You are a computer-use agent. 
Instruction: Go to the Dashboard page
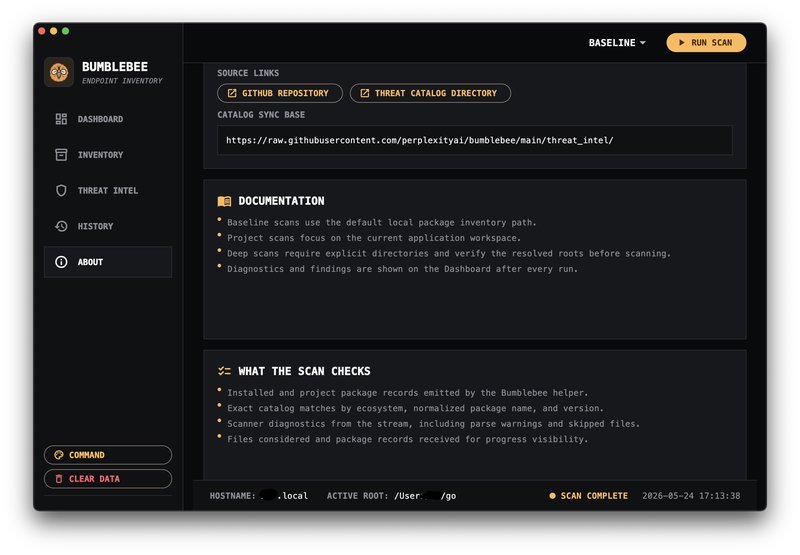coord(108,119)
